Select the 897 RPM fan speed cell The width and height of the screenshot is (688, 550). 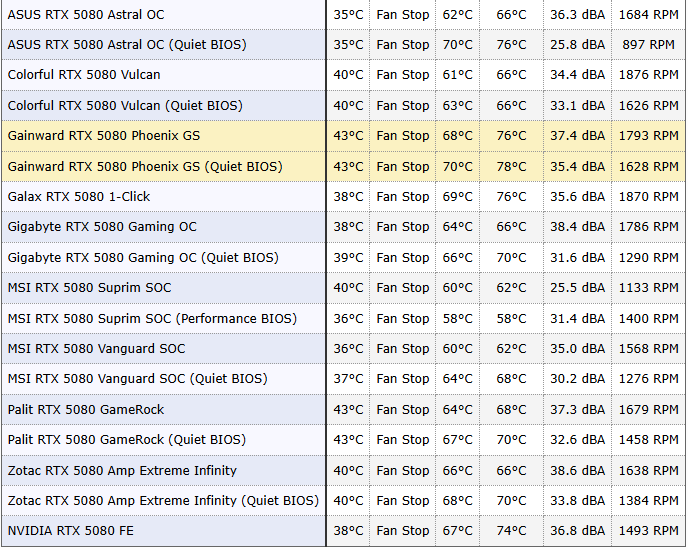(648, 44)
